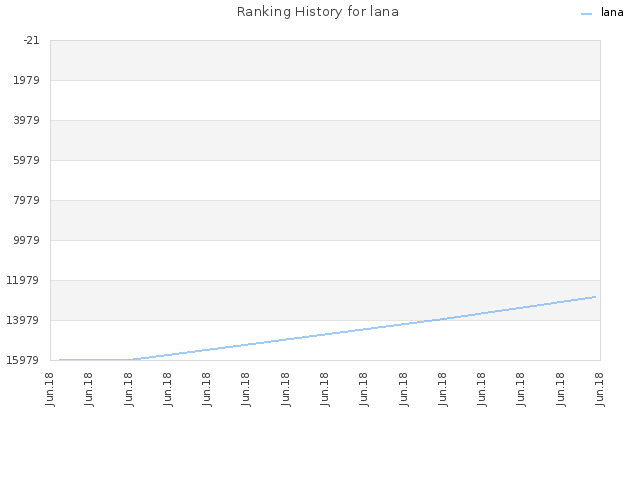Click the y-axis label 11979
This screenshot has height=480, width=640.
pos(23,280)
